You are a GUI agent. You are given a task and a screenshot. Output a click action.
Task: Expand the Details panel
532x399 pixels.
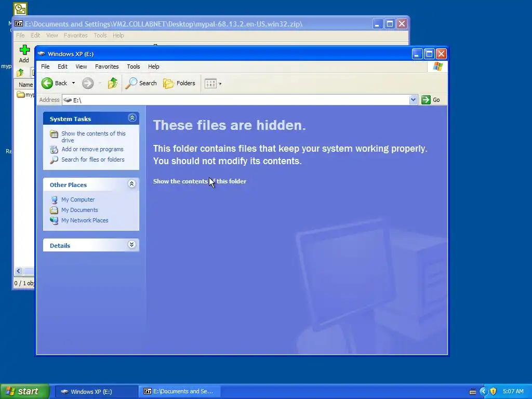132,245
